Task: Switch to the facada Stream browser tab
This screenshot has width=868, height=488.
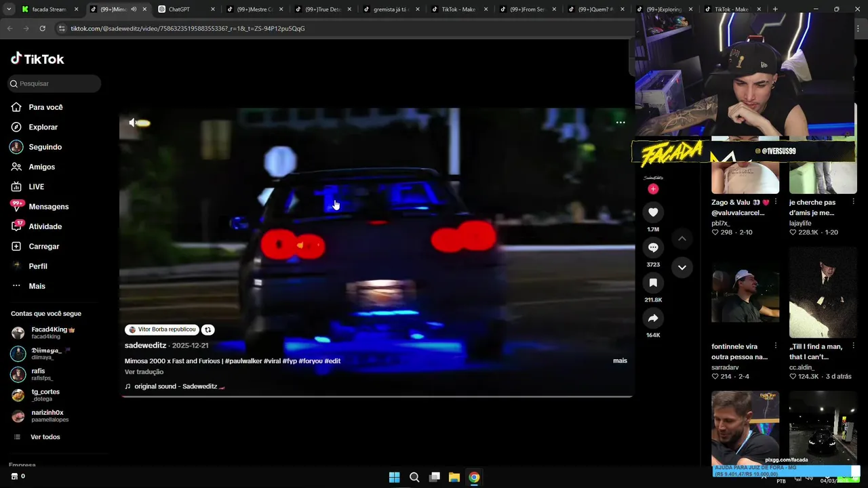Action: [x=49, y=9]
